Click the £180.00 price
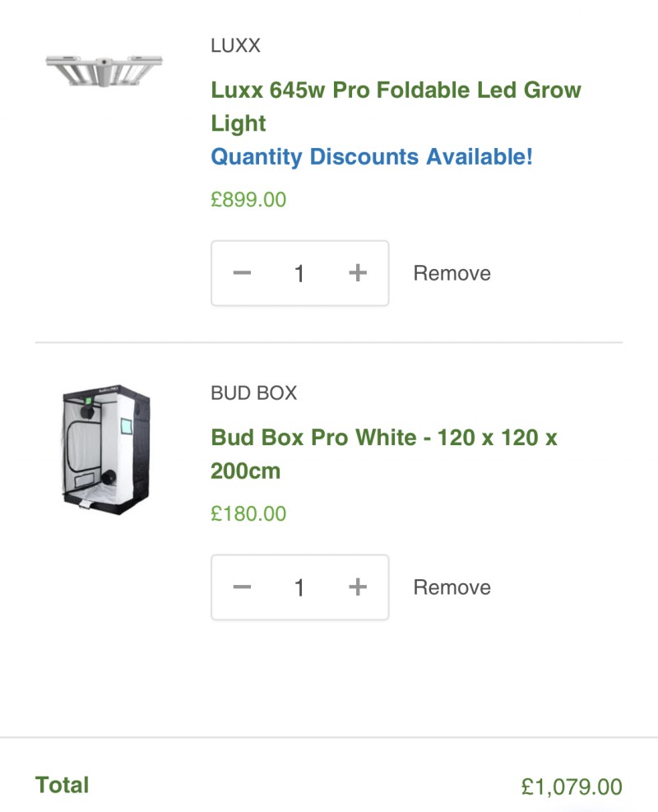This screenshot has height=812, width=658. point(248,513)
